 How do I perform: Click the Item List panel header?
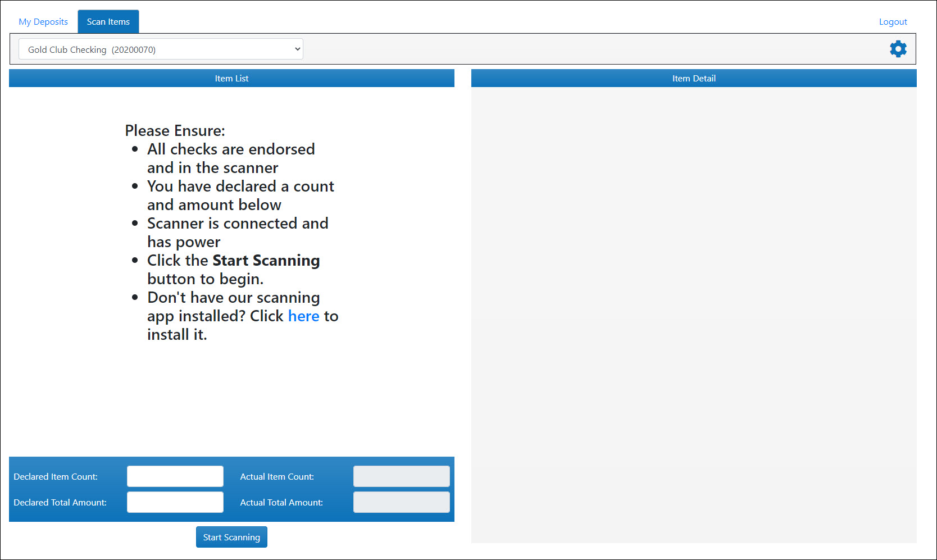pos(231,79)
